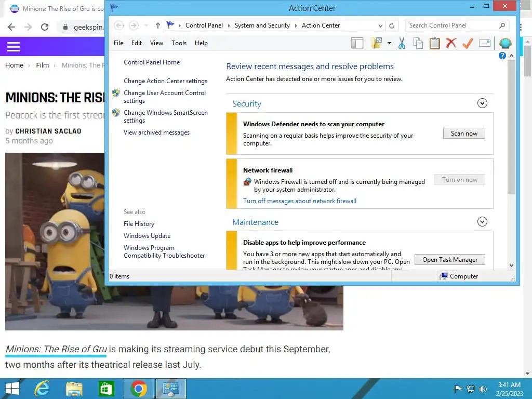Click the Action Center vertical scrollbar thumb
Screen dimensions: 532x399
(511, 127)
